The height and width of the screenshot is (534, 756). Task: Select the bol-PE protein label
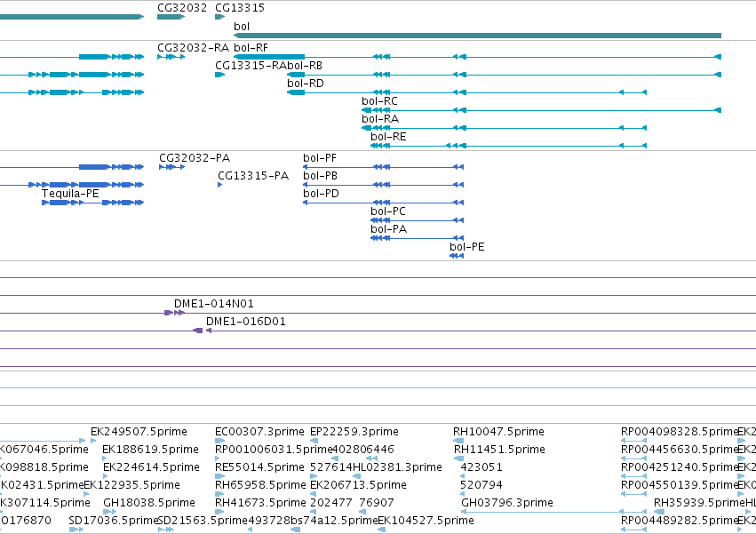point(466,248)
